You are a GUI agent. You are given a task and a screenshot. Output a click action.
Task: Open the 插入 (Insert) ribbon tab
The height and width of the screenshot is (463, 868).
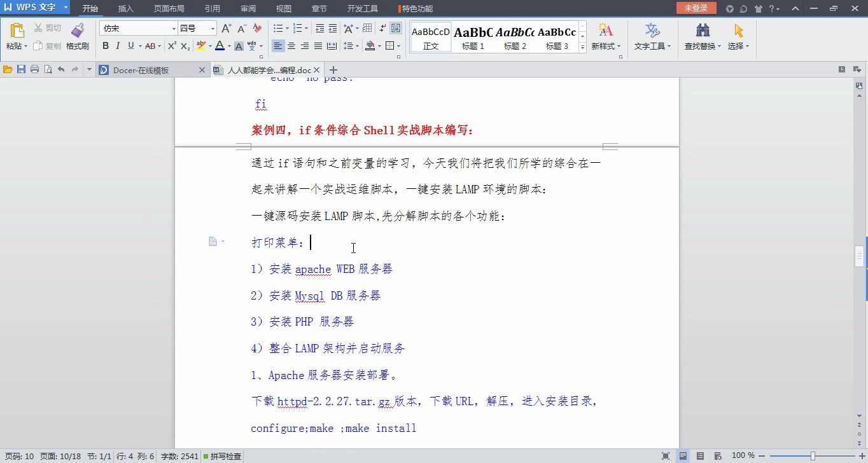pos(126,9)
